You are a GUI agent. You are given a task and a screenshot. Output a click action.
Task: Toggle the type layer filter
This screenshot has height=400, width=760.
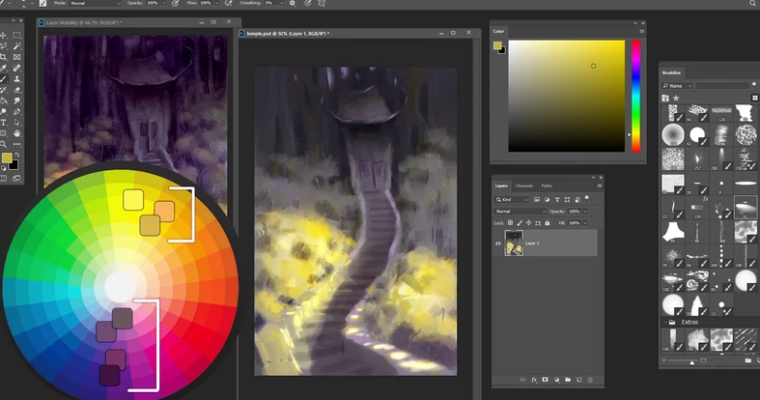pyautogui.click(x=557, y=199)
